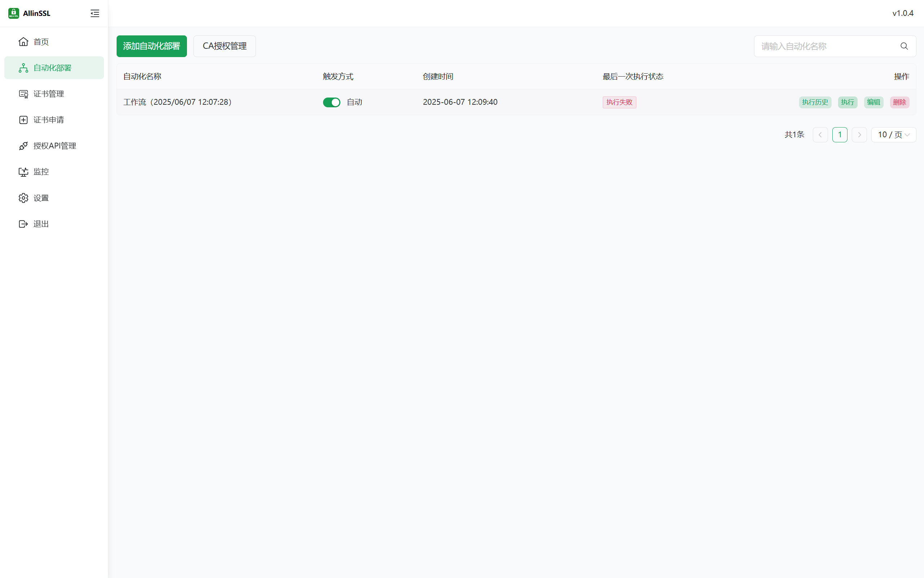Viewport: 924px width, 578px height.
Task: Click the search magnifier icon
Action: click(x=904, y=46)
